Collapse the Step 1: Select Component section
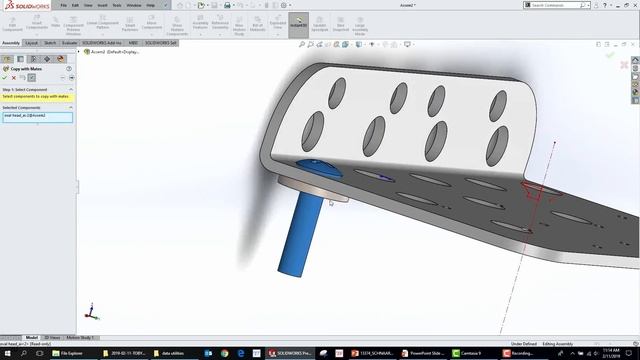 point(71,89)
